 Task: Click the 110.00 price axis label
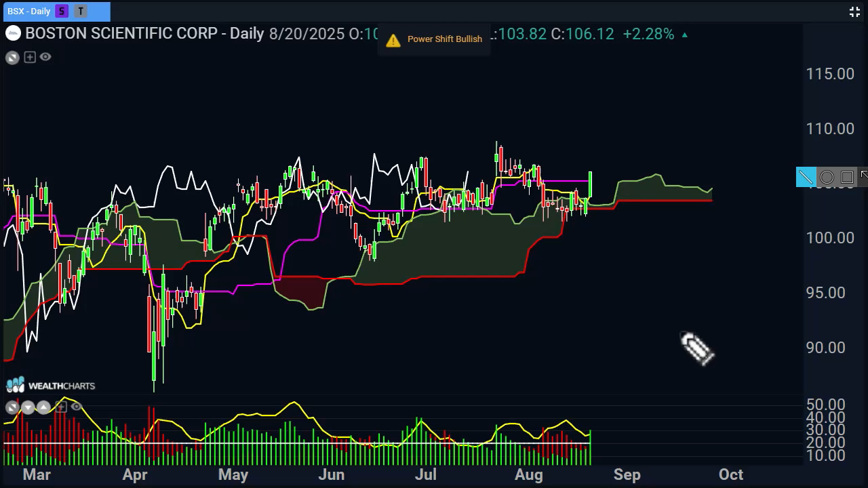(830, 129)
